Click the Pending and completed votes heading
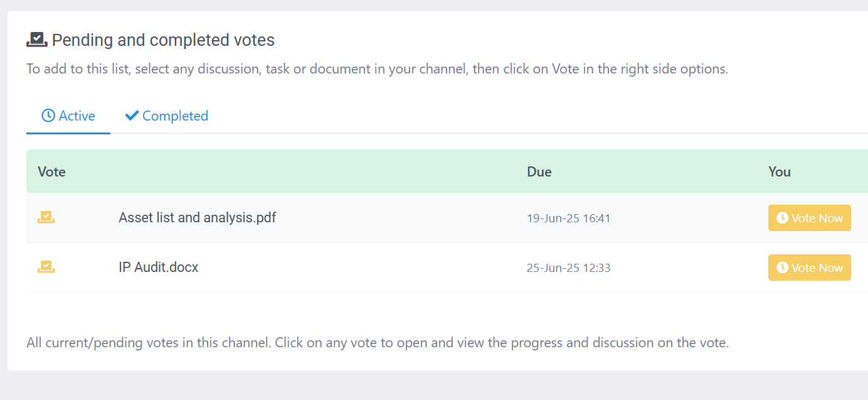868x400 pixels. tap(163, 40)
